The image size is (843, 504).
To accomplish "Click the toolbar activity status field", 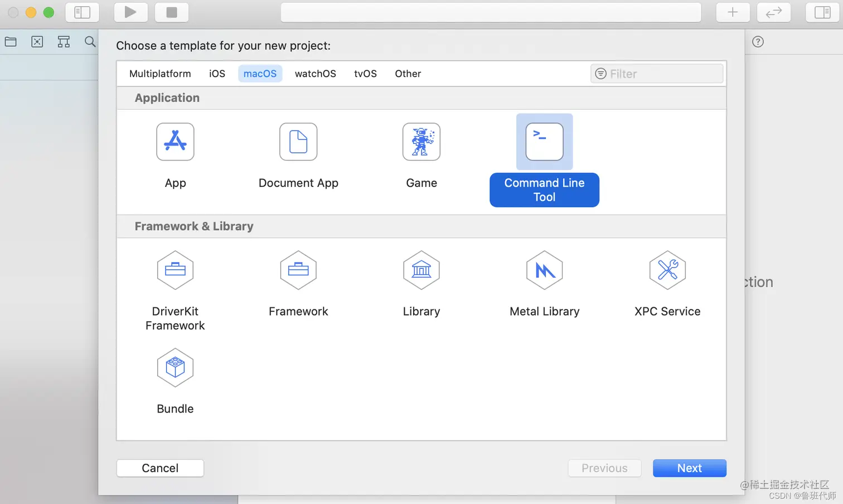I will click(491, 12).
